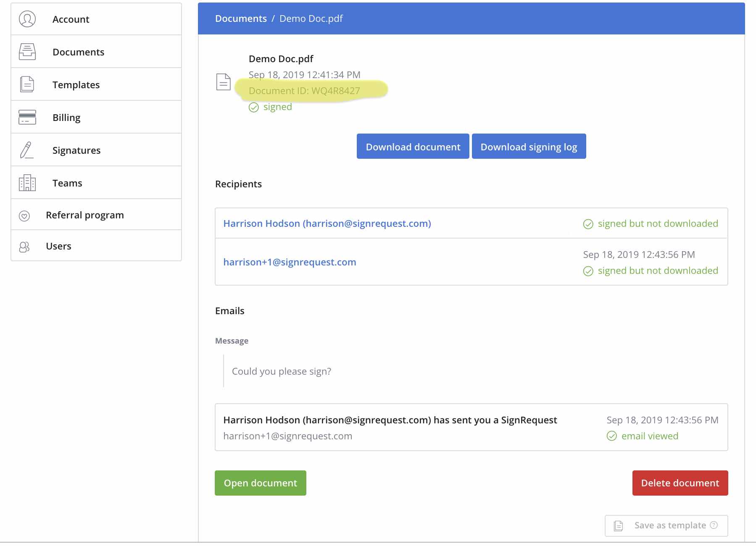
Task: Click the Demo Doc.pdf file icon
Action: click(x=224, y=81)
